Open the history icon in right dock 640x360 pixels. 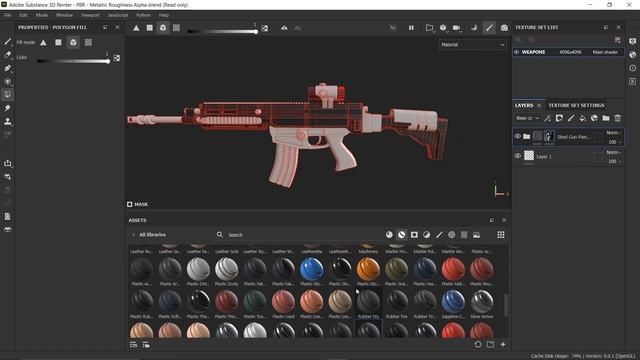[x=633, y=68]
